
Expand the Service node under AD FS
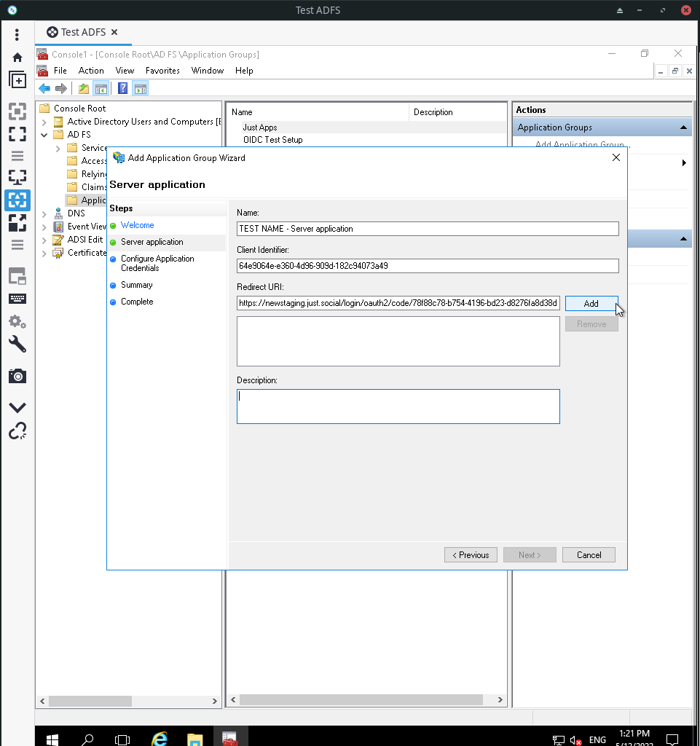click(x=57, y=147)
